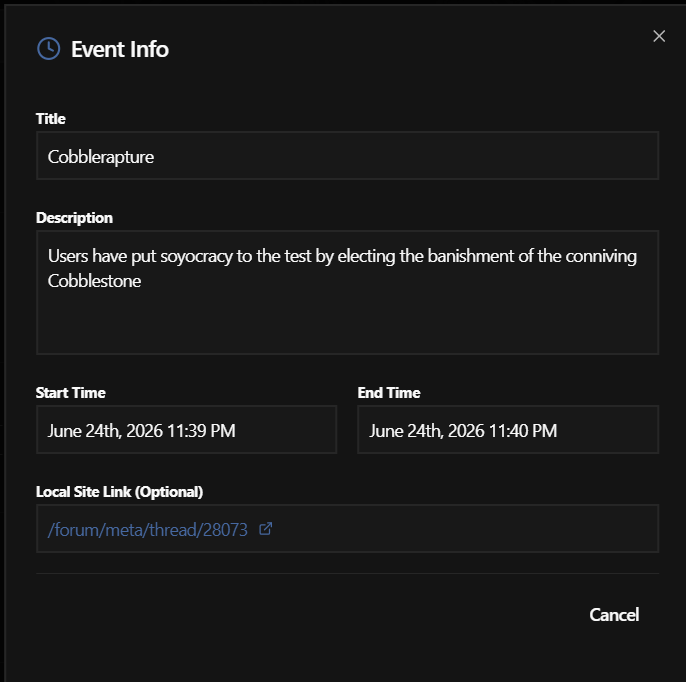Click the clock icon beside Event Info
Screen dimensions: 686x682
coord(49,49)
